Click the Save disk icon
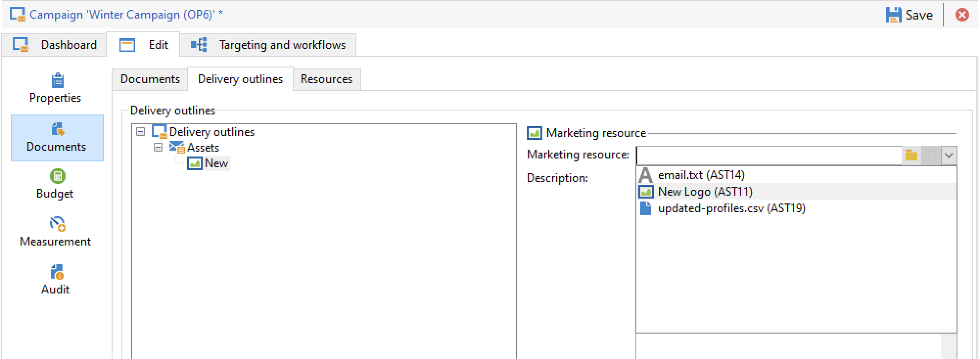 point(893,15)
